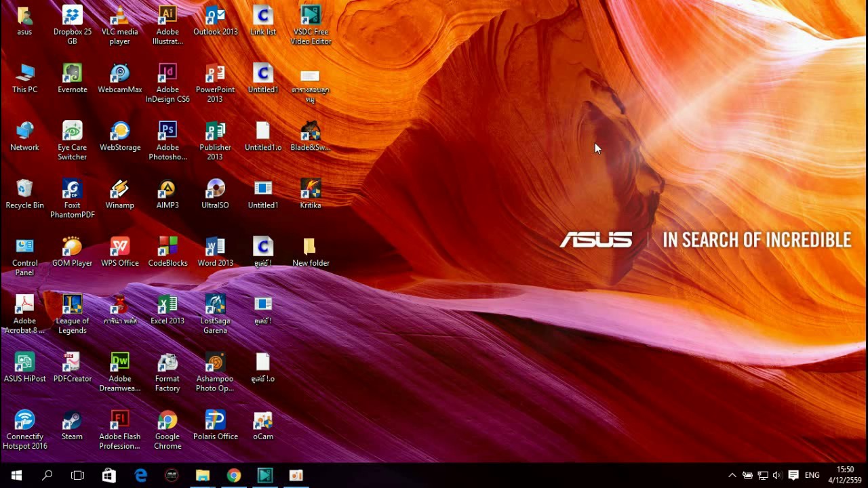The image size is (868, 488).
Task: Open the Excel 2013 shortcut
Action: pos(167,309)
